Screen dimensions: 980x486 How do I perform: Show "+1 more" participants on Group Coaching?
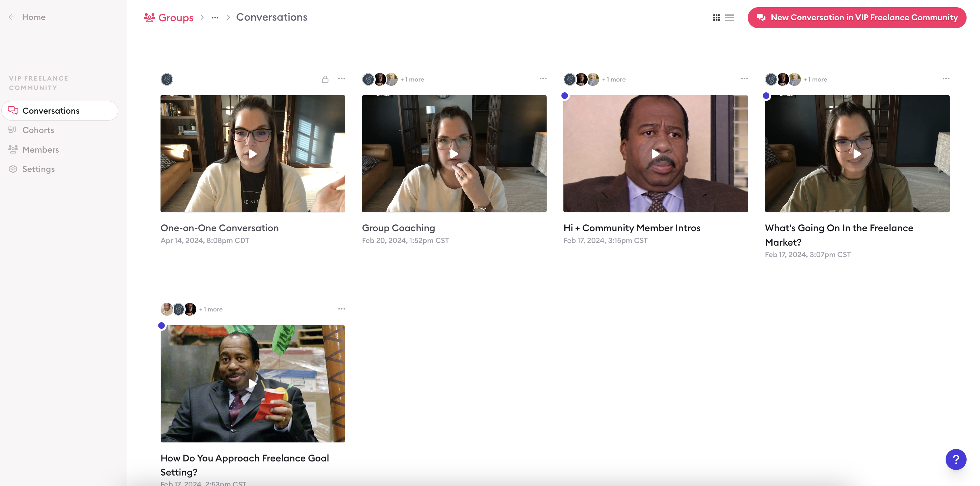[x=412, y=80]
